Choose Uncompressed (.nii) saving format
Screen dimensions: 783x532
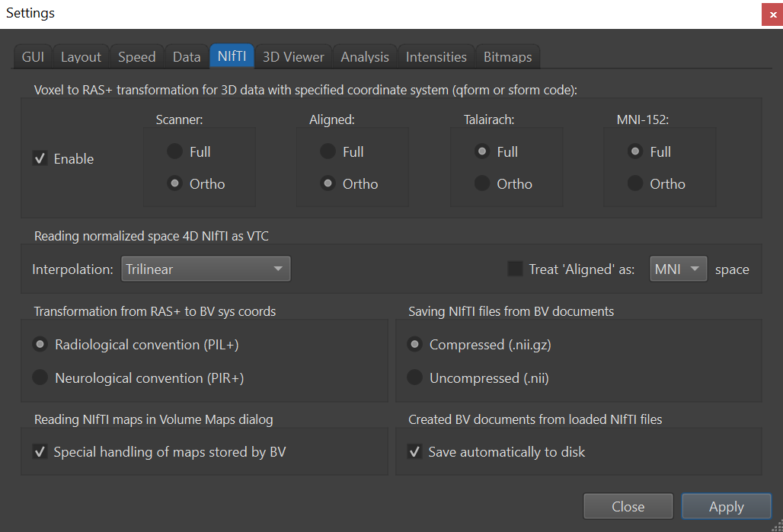415,377
